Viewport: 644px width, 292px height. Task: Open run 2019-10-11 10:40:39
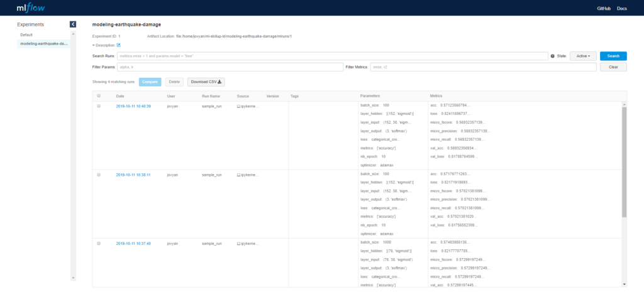click(x=133, y=106)
